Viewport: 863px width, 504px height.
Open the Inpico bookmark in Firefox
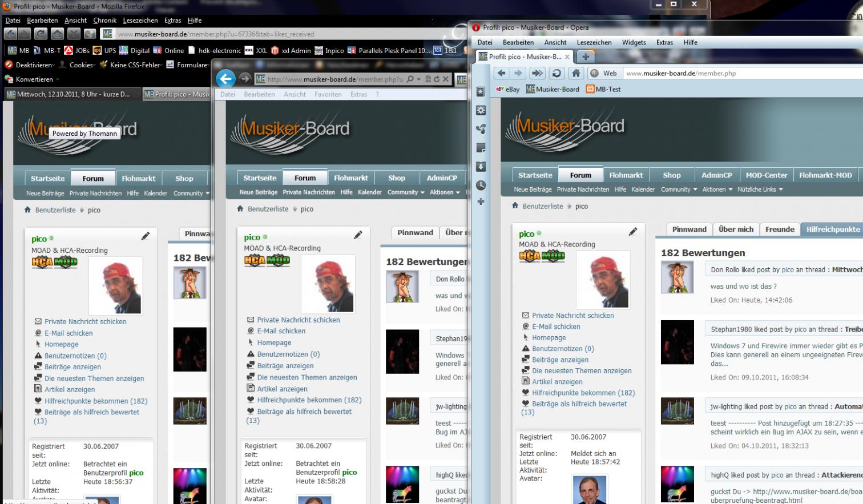[x=329, y=50]
